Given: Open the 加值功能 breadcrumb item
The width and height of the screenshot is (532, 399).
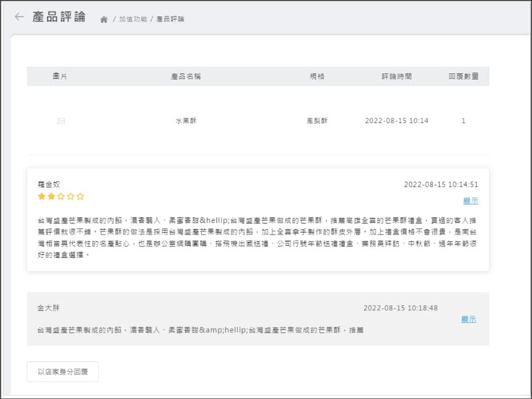Looking at the screenshot, I should [133, 19].
